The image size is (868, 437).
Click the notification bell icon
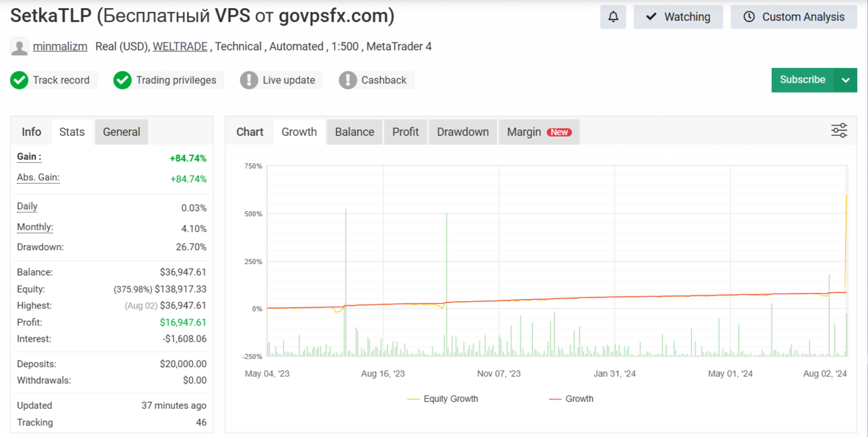(613, 17)
